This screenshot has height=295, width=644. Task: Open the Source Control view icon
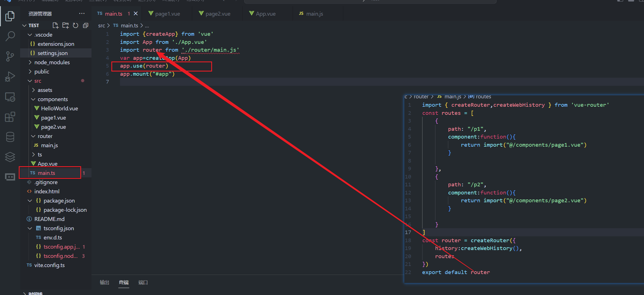10,56
